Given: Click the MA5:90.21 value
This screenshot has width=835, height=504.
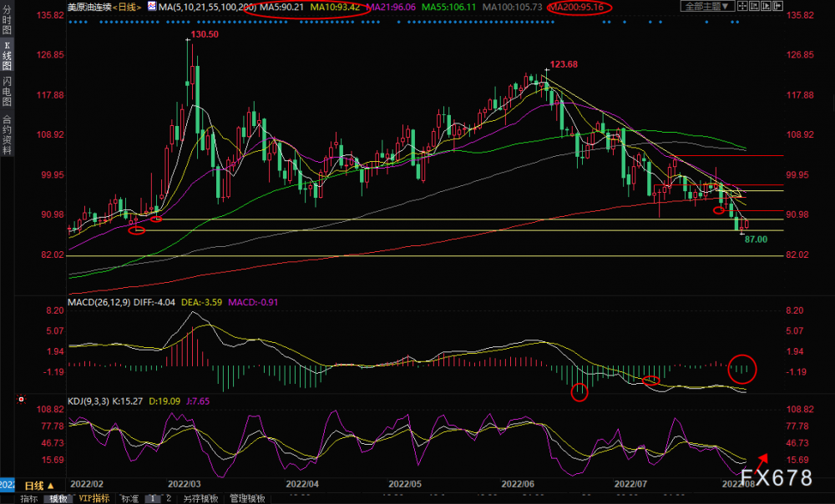Looking at the screenshot, I should [x=281, y=7].
